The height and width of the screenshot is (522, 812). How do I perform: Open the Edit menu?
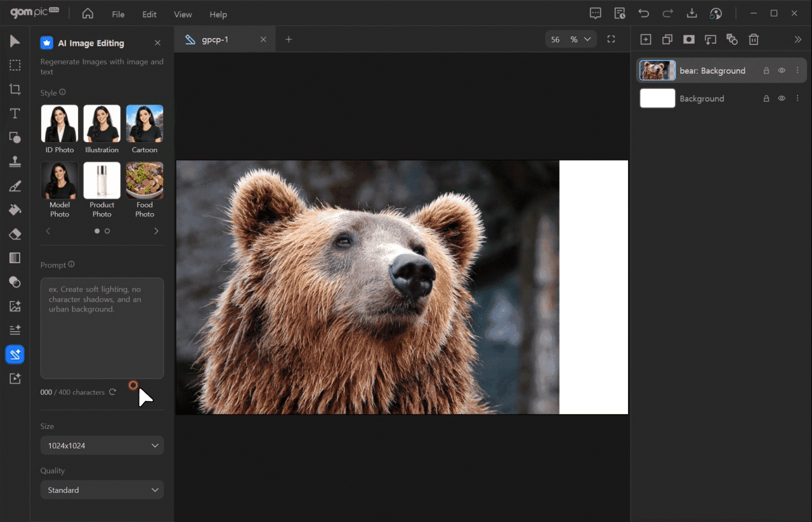click(149, 14)
